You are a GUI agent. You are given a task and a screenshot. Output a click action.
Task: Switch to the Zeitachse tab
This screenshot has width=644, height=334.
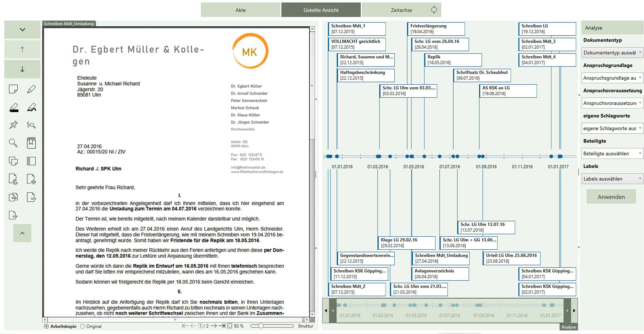pyautogui.click(x=401, y=10)
